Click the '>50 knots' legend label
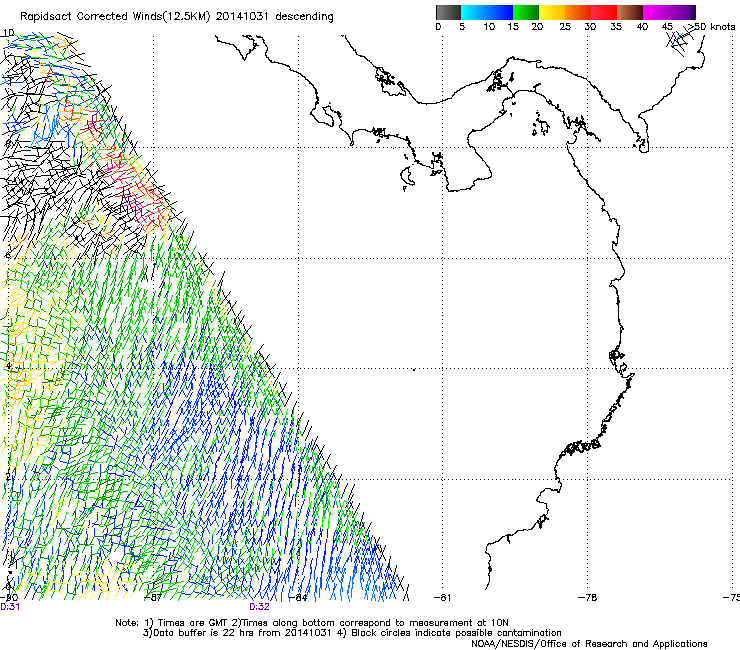The image size is (740, 650). pos(711,27)
